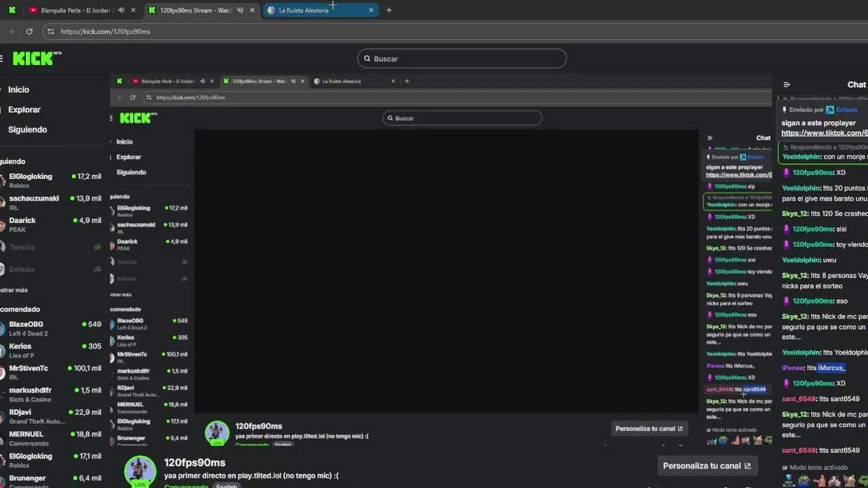Click the green KICK logo
The height and width of the screenshot is (488, 868).
(37, 58)
